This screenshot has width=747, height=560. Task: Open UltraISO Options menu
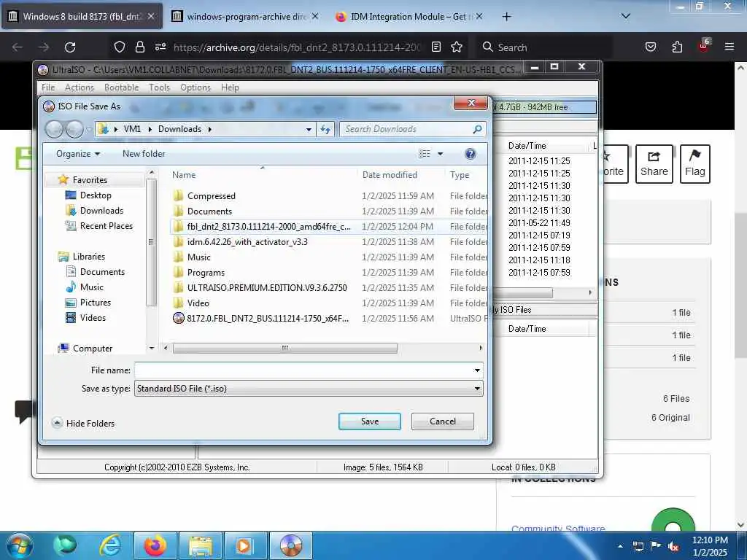click(196, 87)
